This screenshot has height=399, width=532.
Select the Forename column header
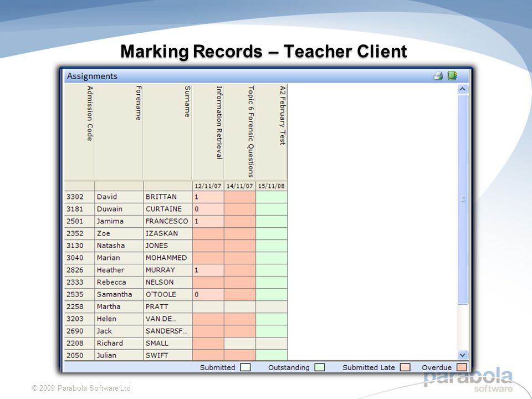(x=119, y=132)
